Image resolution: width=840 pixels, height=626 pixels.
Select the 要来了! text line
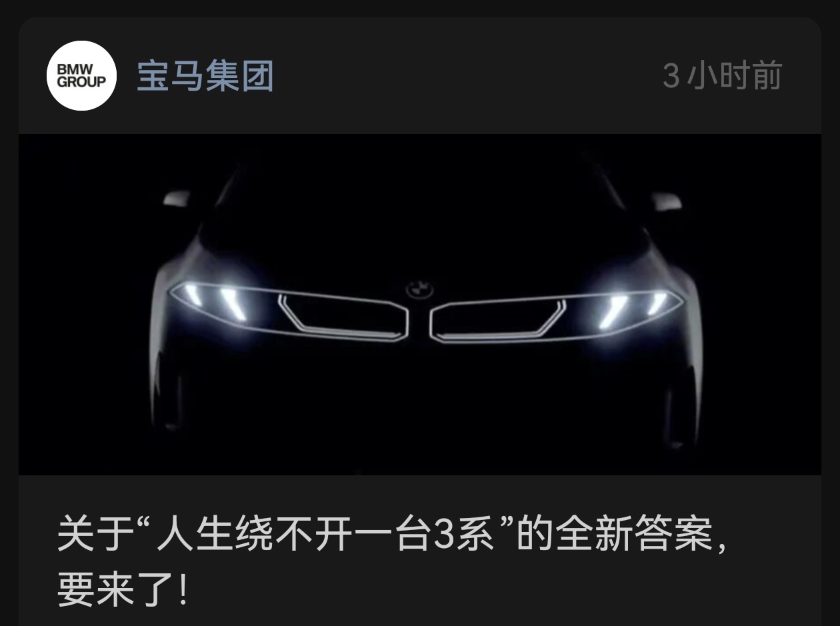click(122, 589)
